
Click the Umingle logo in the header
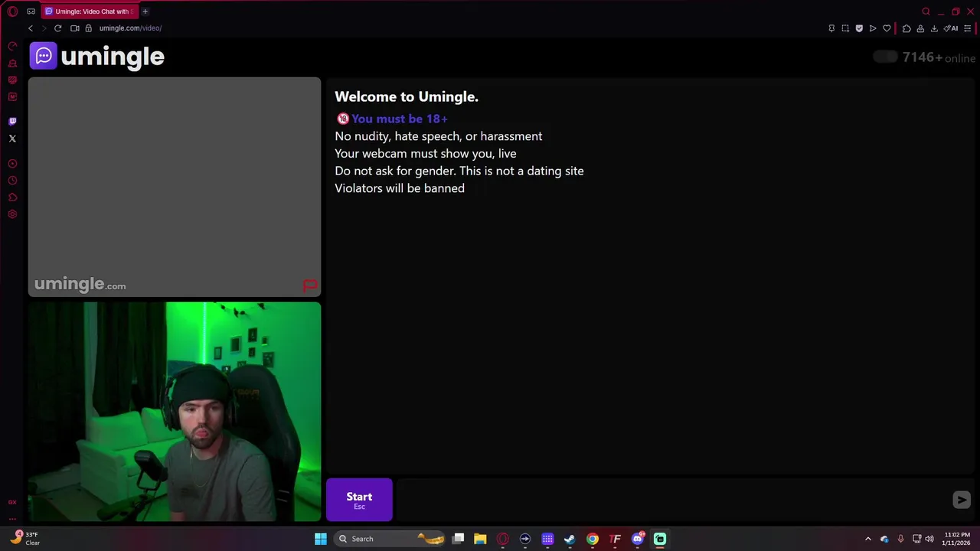97,56
